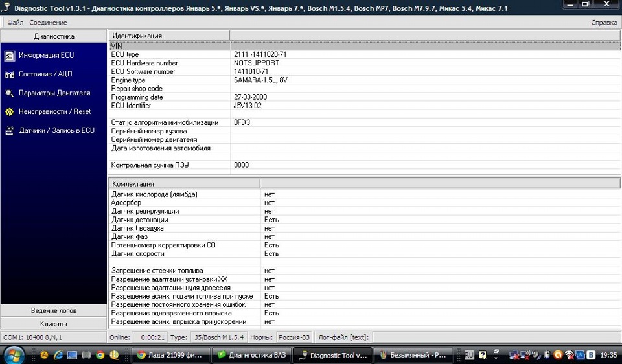The height and width of the screenshot is (364, 622).
Task: Switch to the Диагностика panel tab
Action: click(x=54, y=36)
